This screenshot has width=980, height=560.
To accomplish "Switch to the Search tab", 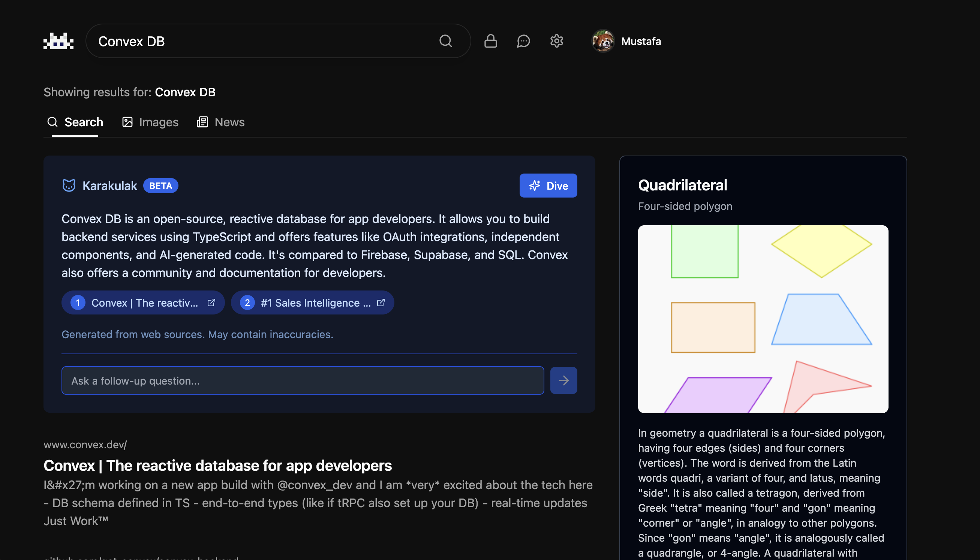I will pyautogui.click(x=75, y=122).
